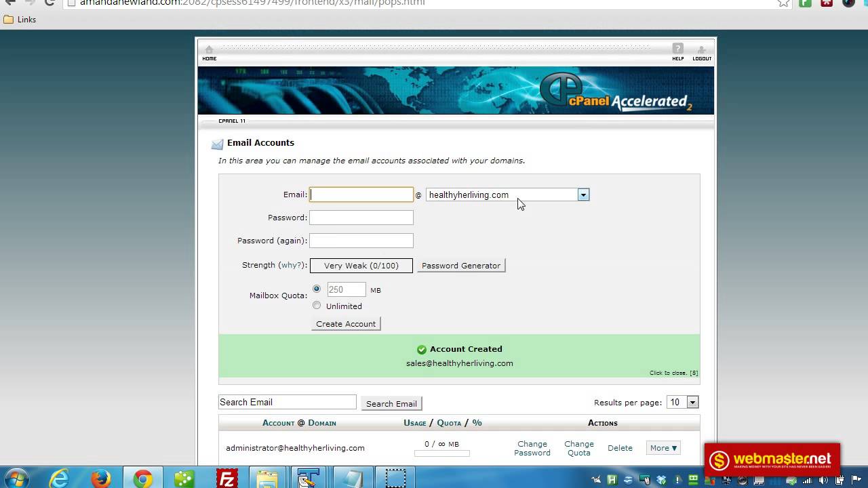This screenshot has width=868, height=488.
Task: Open the file explorer folder taskbar icon
Action: 268,479
